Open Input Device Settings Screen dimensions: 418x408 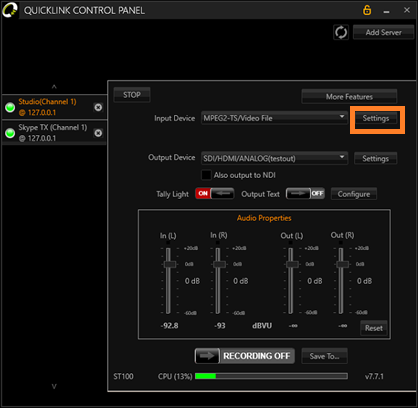376,118
